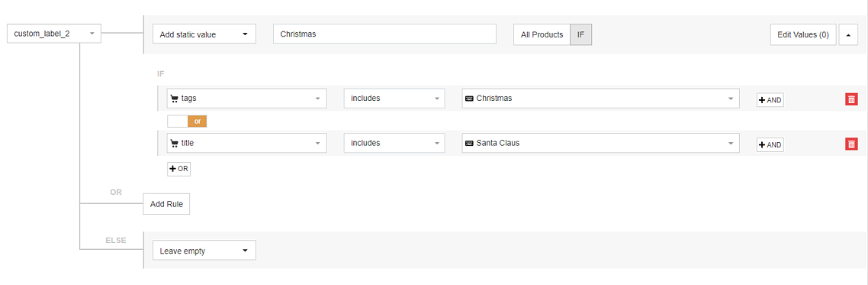Add another OR condition
The image size is (868, 285).
tap(178, 169)
